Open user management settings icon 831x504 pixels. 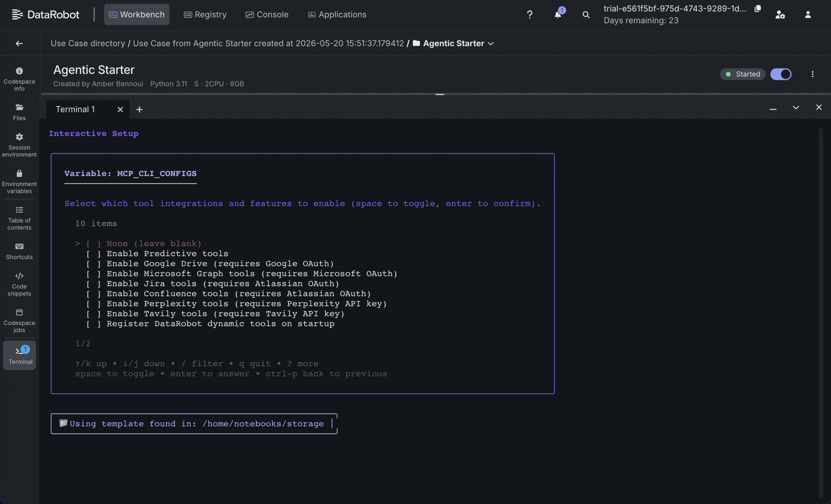[780, 15]
